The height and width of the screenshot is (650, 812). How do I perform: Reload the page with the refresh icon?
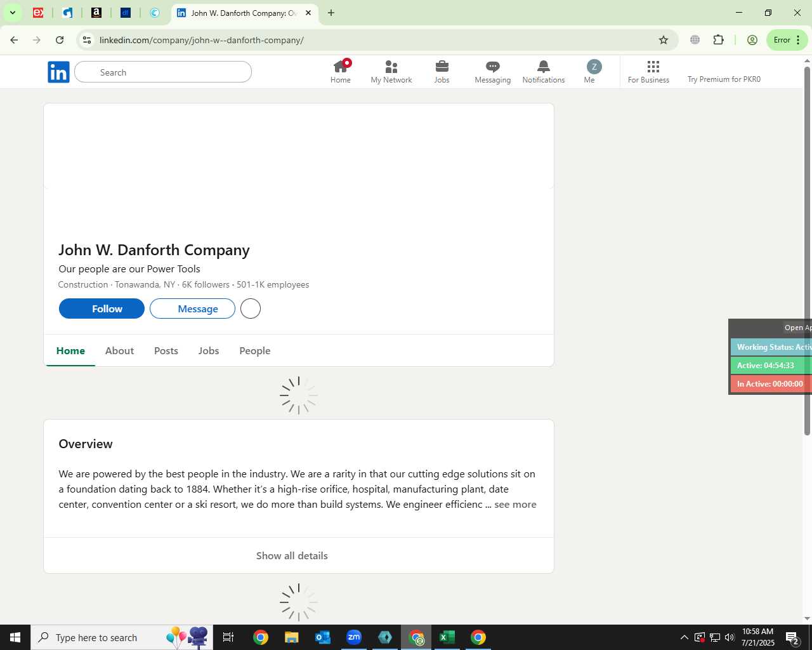tap(60, 40)
